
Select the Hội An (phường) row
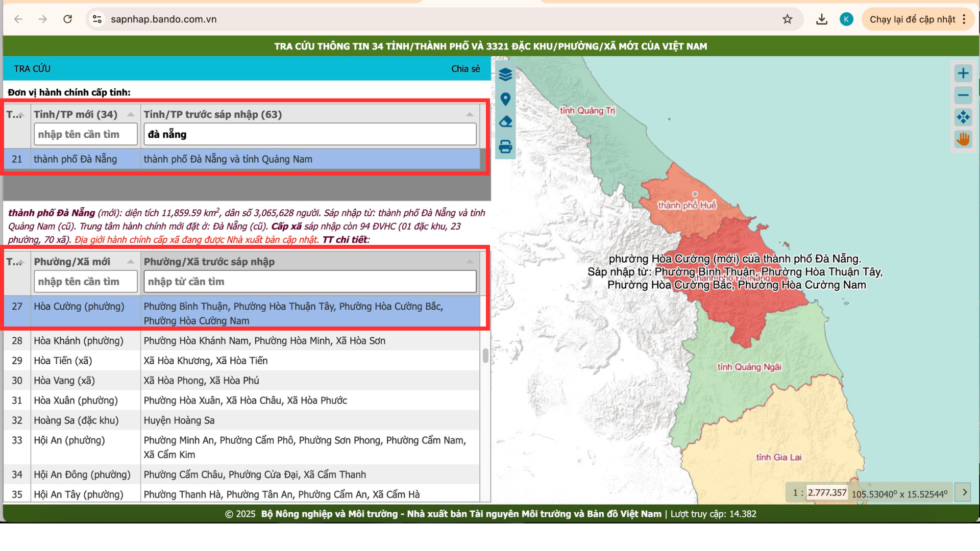(242, 447)
